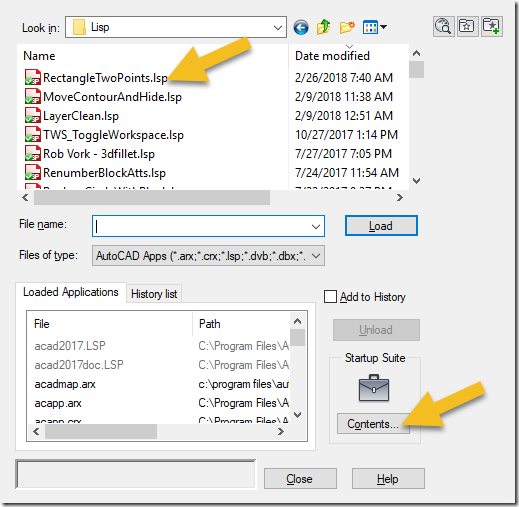This screenshot has width=519, height=507.
Task: Click the RenumberBlockAtts.lsp file icon
Action: click(x=33, y=172)
